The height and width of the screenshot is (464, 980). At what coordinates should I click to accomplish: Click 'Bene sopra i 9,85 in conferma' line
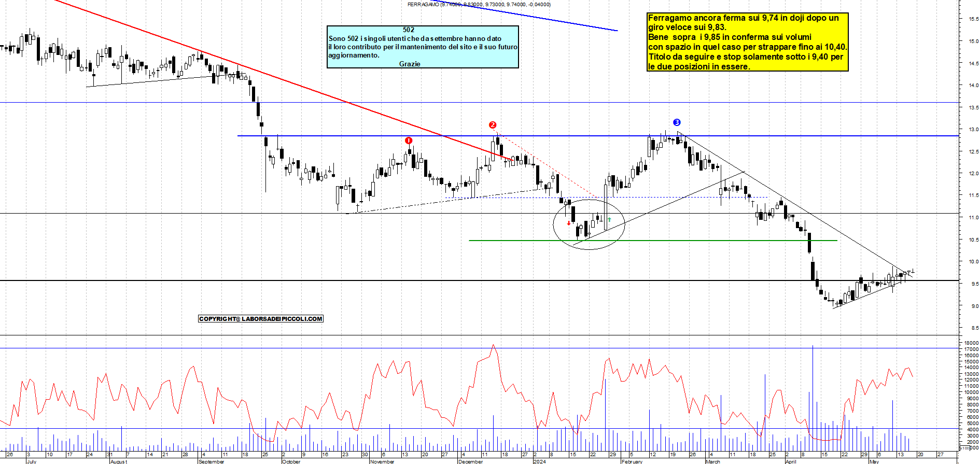[730, 37]
